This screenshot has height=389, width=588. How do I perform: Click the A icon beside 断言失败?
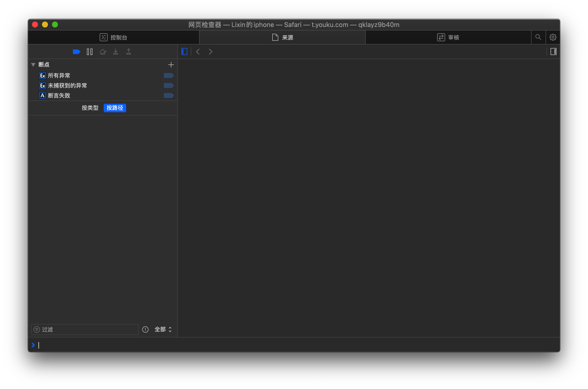42,95
